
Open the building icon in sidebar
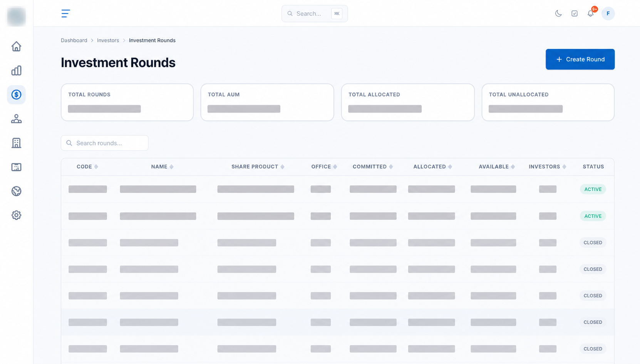click(16, 143)
